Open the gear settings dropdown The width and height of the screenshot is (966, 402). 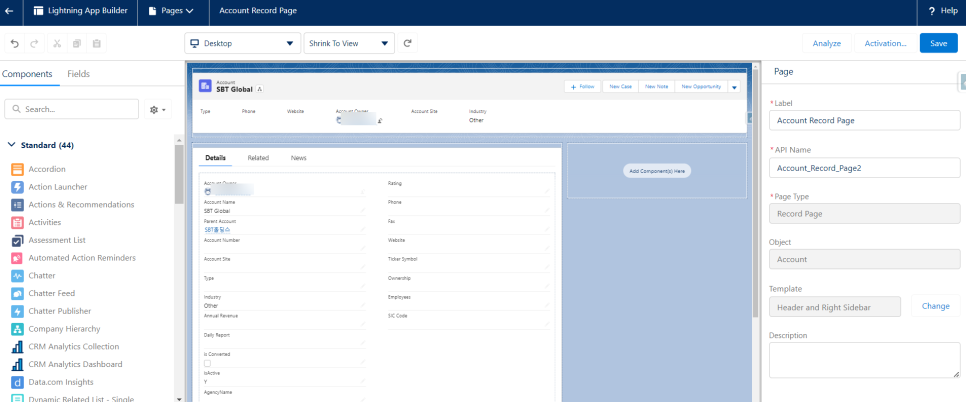tap(158, 109)
